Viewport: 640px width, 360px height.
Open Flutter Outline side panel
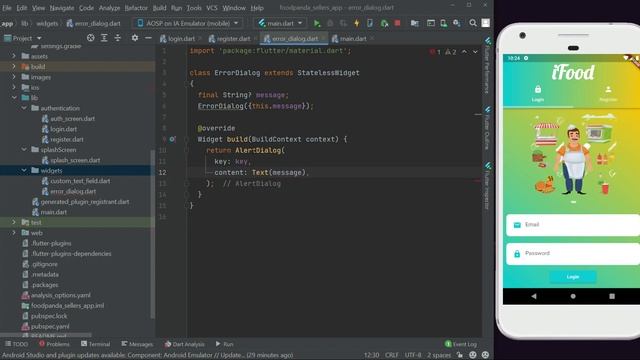pyautogui.click(x=487, y=128)
